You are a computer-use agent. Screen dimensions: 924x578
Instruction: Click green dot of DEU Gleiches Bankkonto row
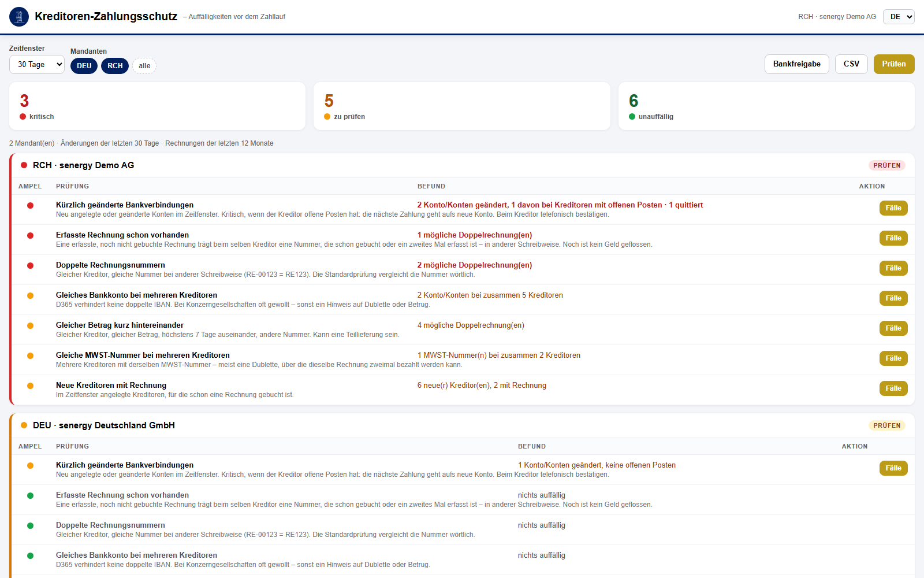[x=30, y=555]
